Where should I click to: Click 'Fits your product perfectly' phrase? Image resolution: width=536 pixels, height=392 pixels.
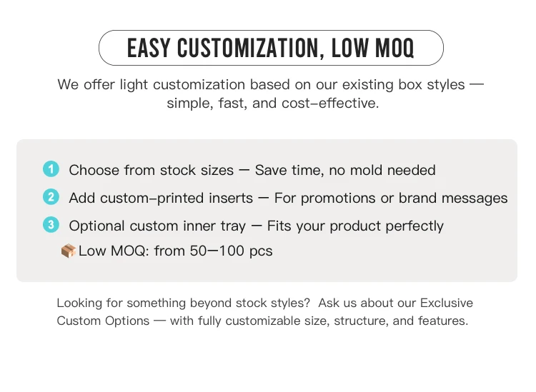[355, 226]
